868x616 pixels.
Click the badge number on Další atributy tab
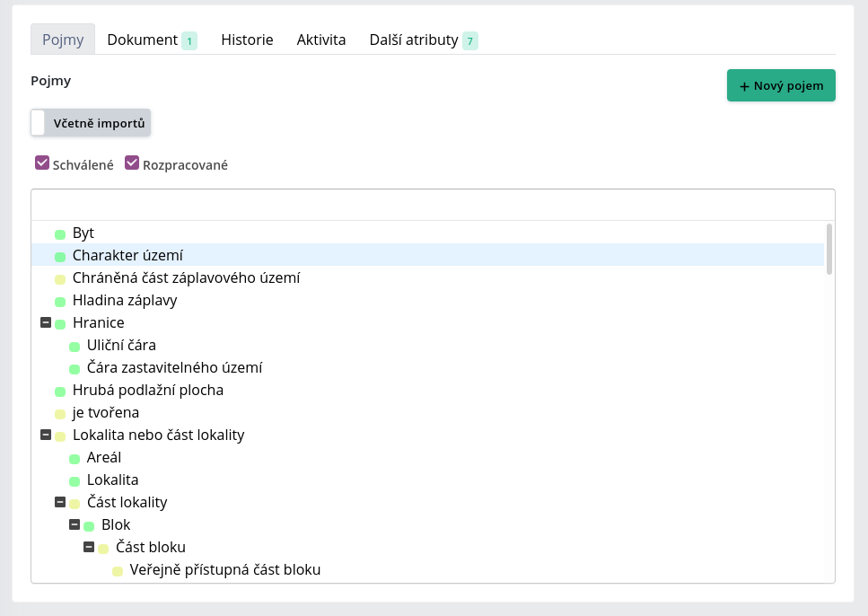470,41
